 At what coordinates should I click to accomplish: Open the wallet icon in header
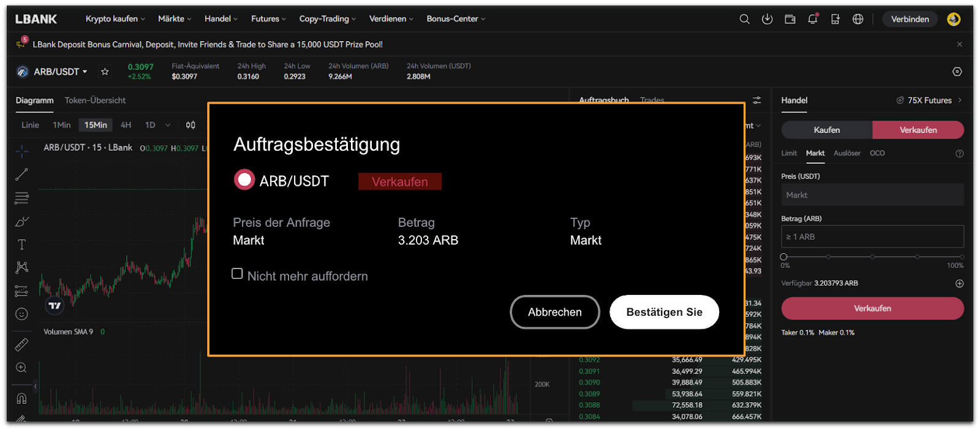pyautogui.click(x=790, y=19)
